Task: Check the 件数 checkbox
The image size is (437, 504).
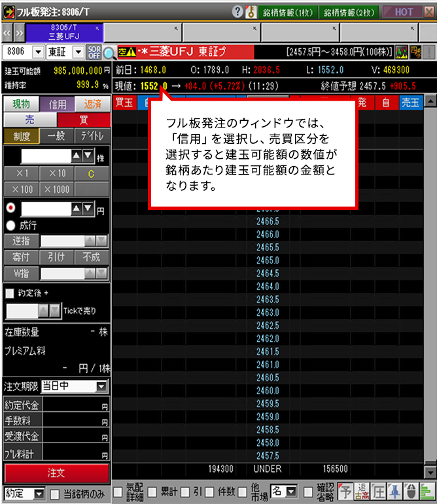Action: 209,492
